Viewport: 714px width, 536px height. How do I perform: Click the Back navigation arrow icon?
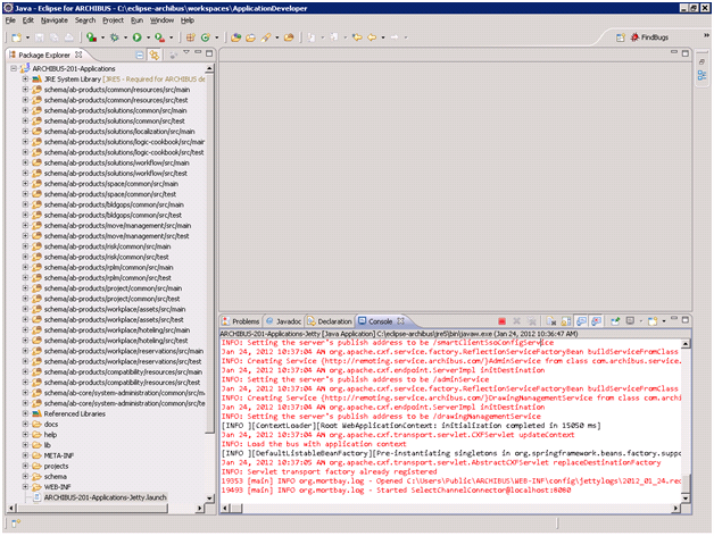[372, 37]
